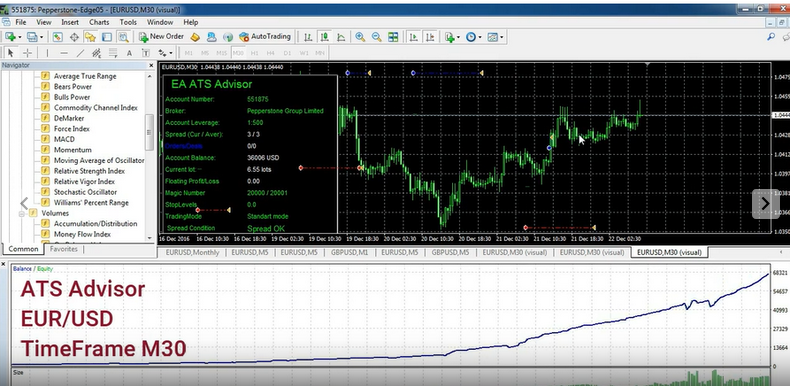Toggle the Navigator star-folder toolbar icon
Viewport: 790px width, 386px height.
click(x=90, y=37)
